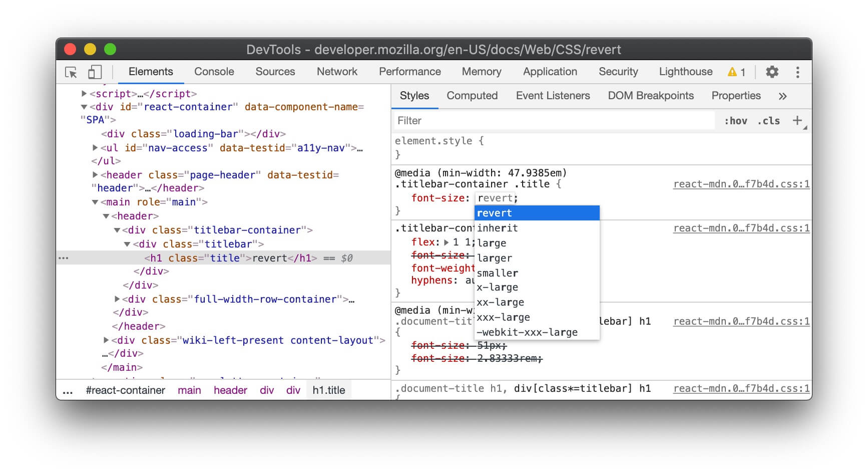
Task: Toggle the :hov element state panel
Action: coord(735,121)
